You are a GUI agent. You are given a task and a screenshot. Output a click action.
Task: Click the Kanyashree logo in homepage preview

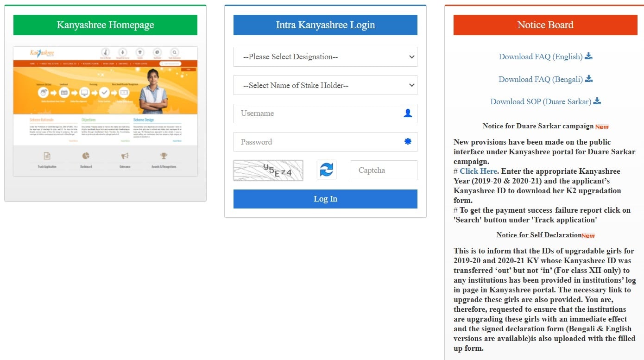[42, 53]
